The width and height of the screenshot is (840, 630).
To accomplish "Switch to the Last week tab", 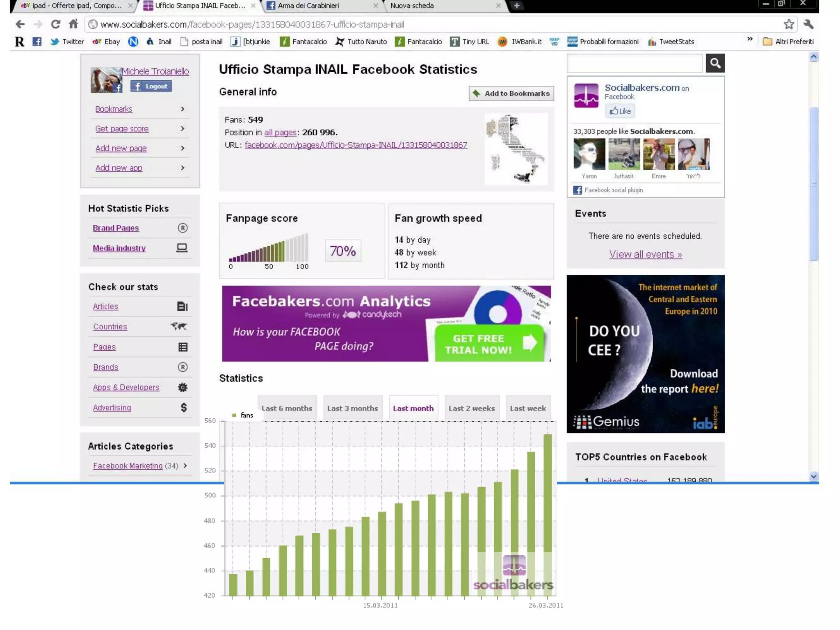I will pyautogui.click(x=527, y=408).
